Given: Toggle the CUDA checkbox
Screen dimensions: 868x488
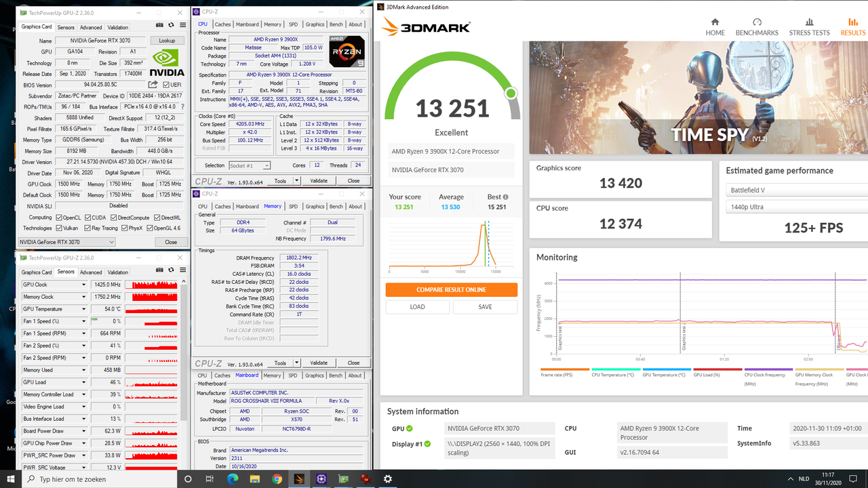Looking at the screenshot, I should 87,218.
